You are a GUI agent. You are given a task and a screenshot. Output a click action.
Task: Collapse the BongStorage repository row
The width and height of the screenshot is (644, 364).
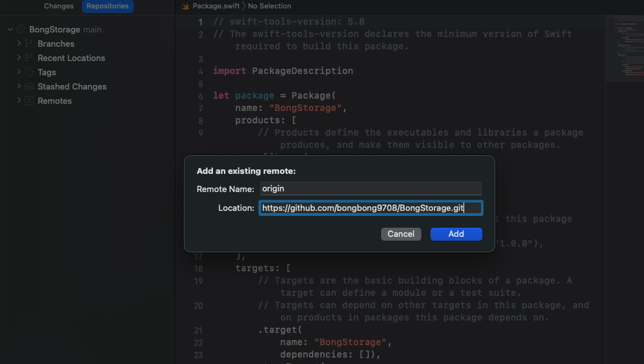(x=10, y=30)
